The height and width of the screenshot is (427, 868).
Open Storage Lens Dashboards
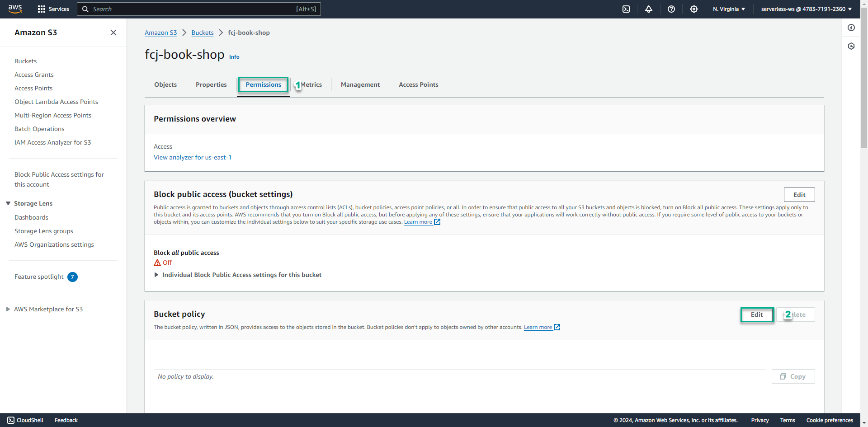(x=31, y=217)
